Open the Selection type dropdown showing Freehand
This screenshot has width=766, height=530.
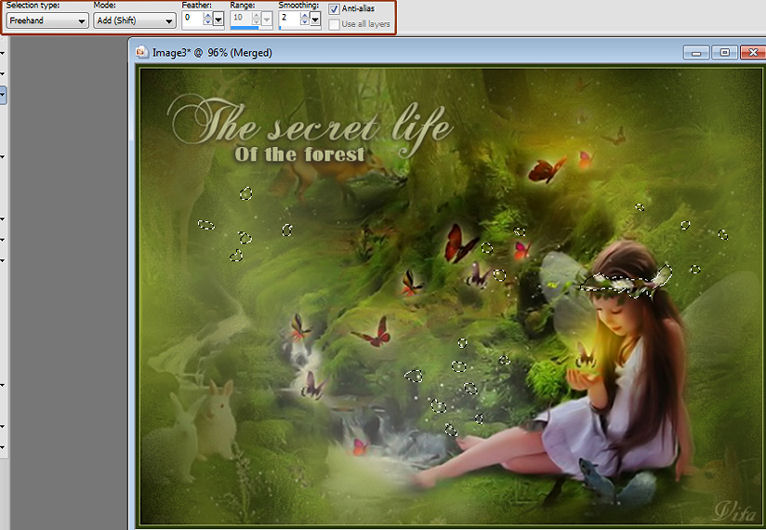pyautogui.click(x=47, y=21)
